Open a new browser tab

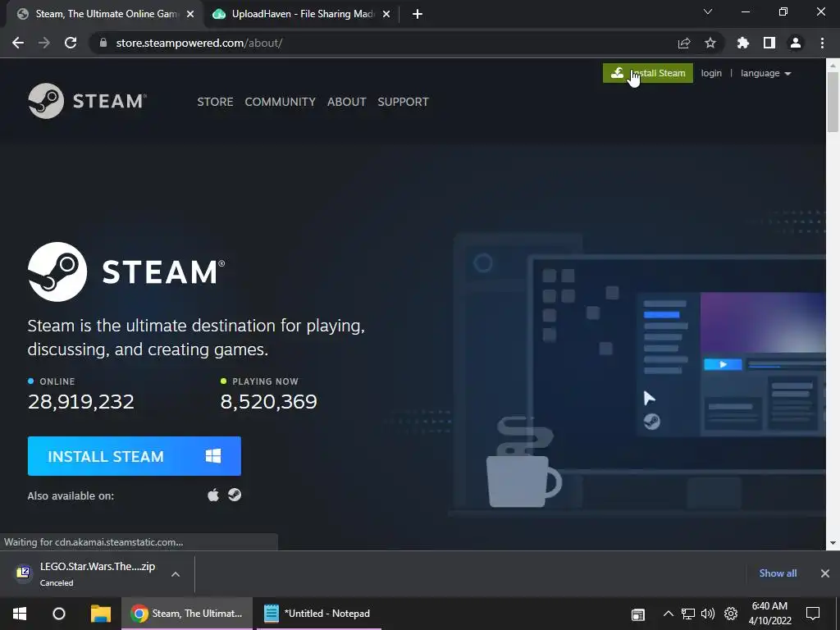click(418, 14)
